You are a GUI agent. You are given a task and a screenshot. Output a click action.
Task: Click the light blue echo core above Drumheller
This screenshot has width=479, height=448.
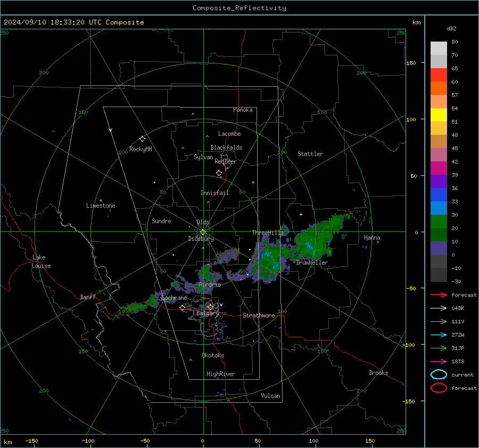pos(309,247)
